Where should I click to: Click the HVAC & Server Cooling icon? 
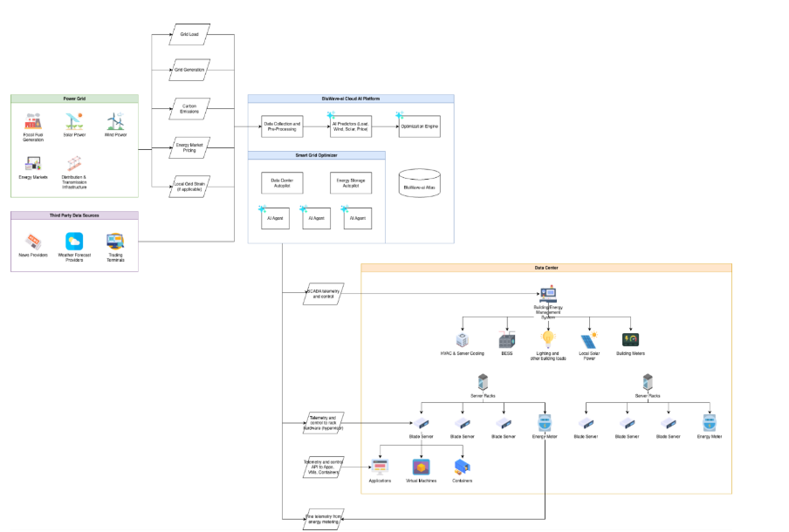tap(463, 339)
